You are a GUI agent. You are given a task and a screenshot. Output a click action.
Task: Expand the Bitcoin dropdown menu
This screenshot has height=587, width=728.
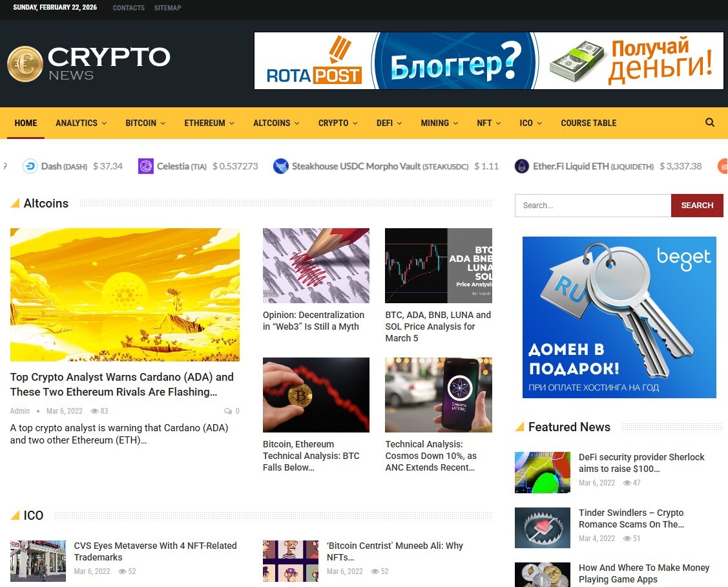pyautogui.click(x=145, y=123)
